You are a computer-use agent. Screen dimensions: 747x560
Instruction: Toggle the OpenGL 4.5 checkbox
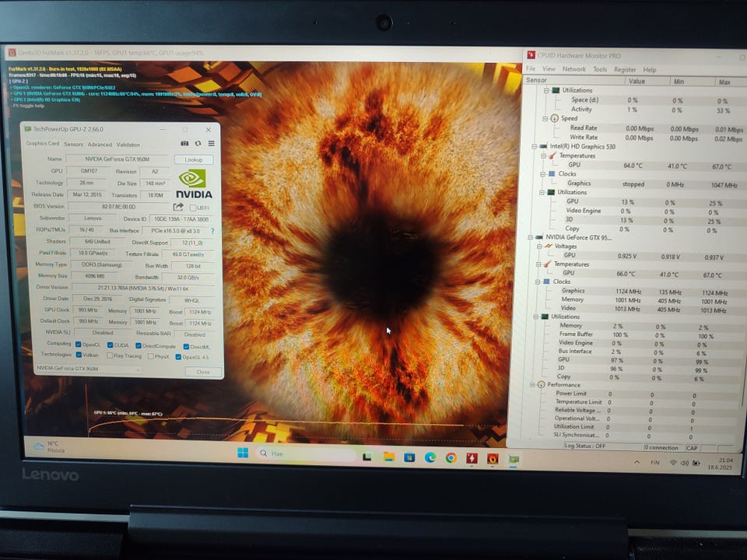coord(178,357)
